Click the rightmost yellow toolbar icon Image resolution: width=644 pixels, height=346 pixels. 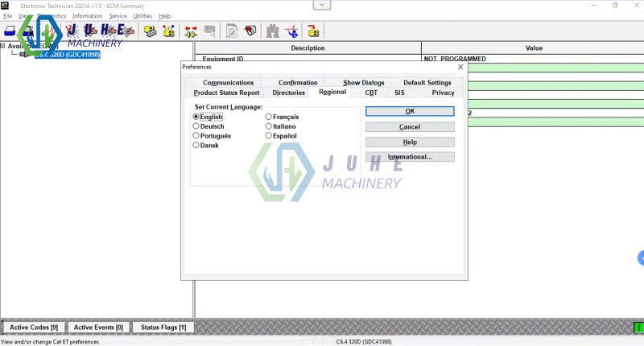pos(313,31)
